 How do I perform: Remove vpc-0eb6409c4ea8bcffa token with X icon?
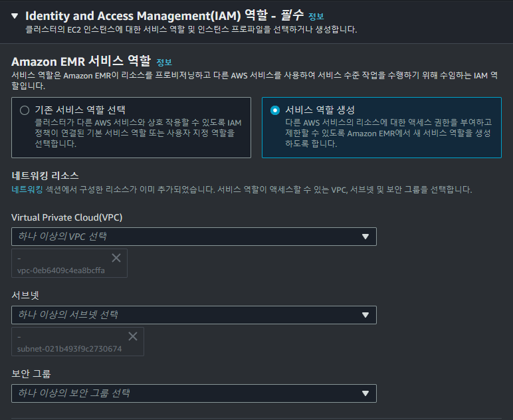tap(116, 258)
